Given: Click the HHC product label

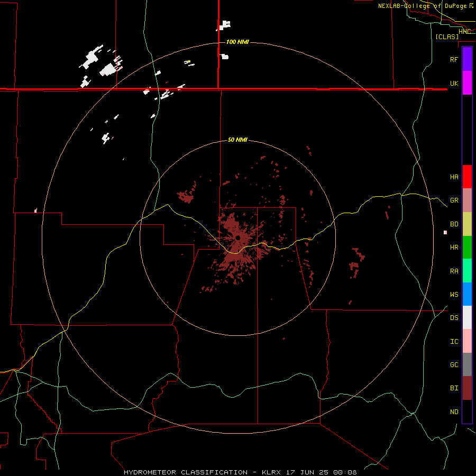Looking at the screenshot, I should coord(464,32).
